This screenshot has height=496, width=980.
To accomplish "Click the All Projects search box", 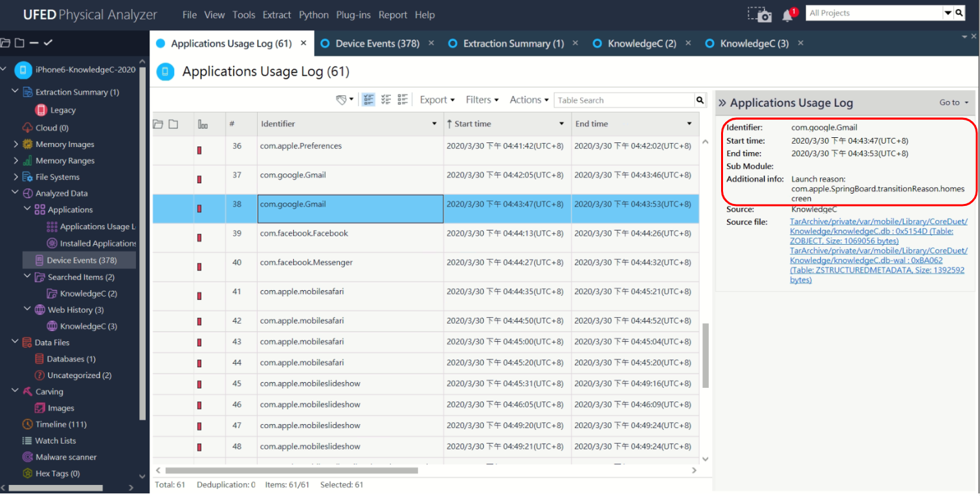I will 874,13.
